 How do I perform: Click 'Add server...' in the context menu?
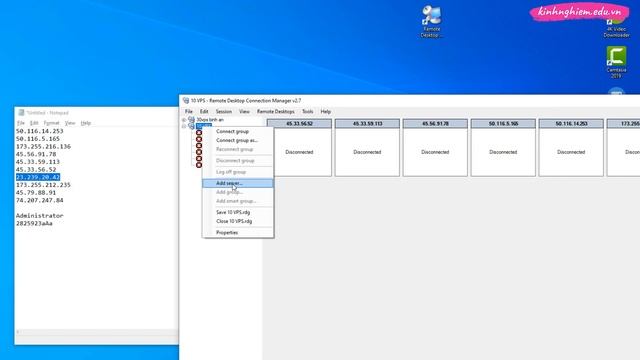tap(238, 183)
